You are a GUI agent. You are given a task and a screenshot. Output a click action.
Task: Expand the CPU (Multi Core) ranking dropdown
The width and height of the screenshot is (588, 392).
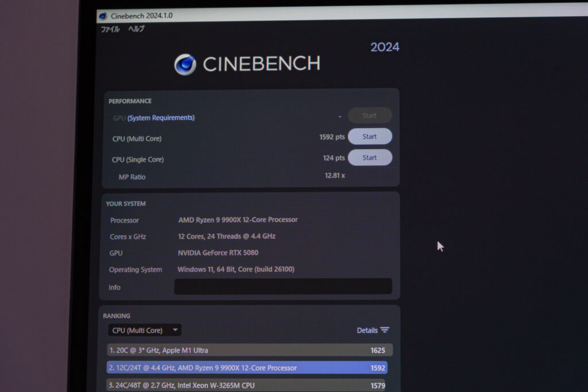[x=145, y=330]
